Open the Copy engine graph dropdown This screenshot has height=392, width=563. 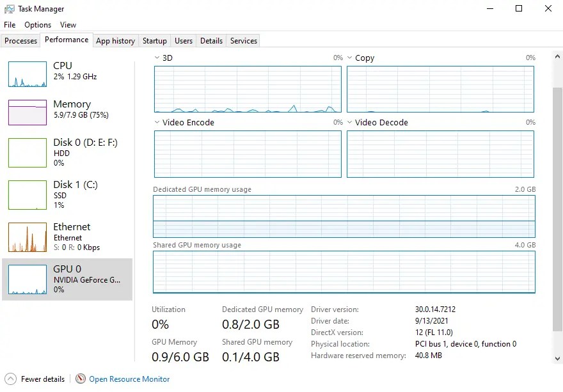coord(349,58)
